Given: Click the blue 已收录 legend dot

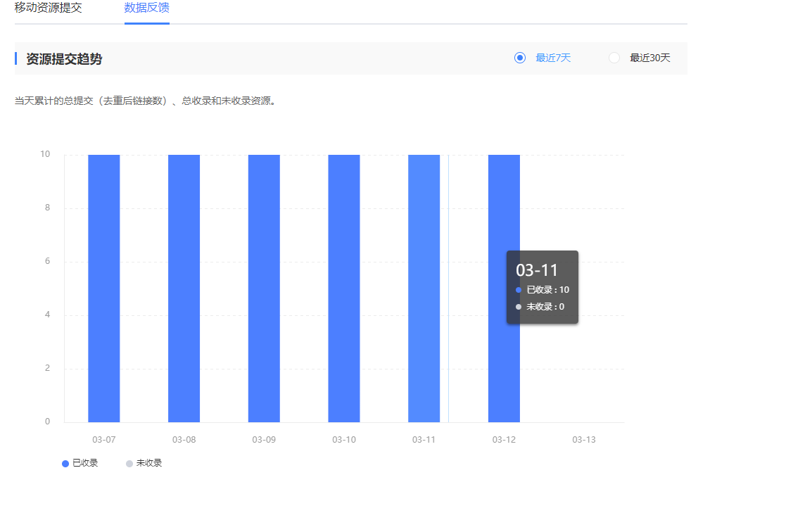Looking at the screenshot, I should pyautogui.click(x=65, y=462).
